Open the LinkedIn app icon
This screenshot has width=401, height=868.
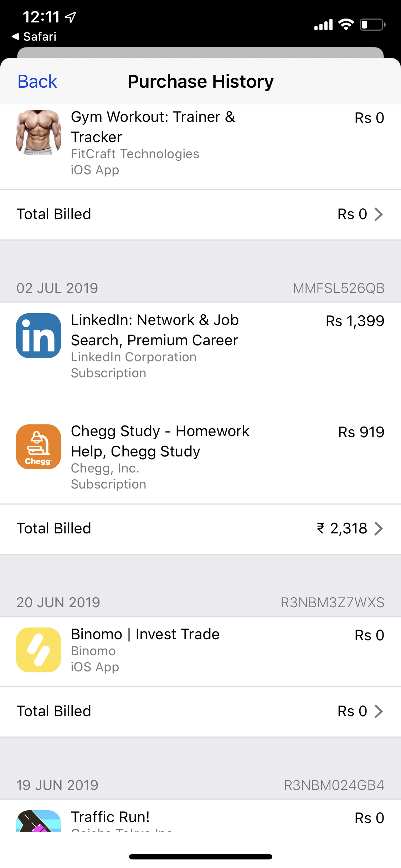[x=38, y=336]
